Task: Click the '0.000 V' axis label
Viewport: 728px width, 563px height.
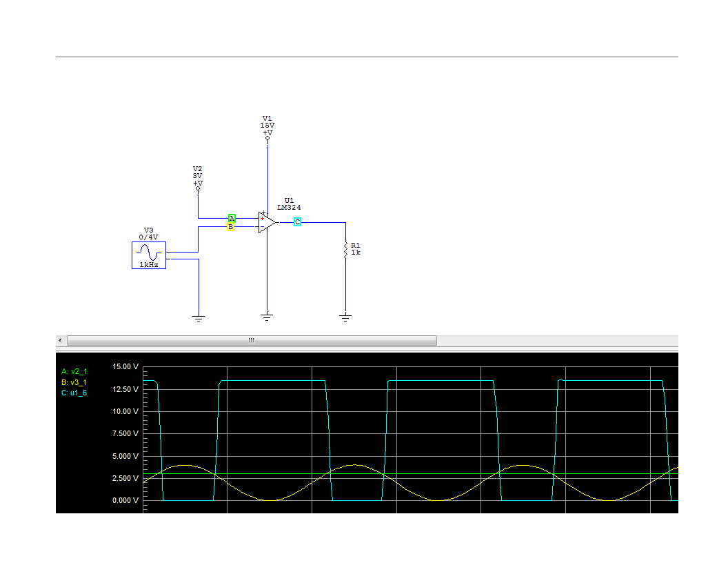Action: click(x=125, y=500)
